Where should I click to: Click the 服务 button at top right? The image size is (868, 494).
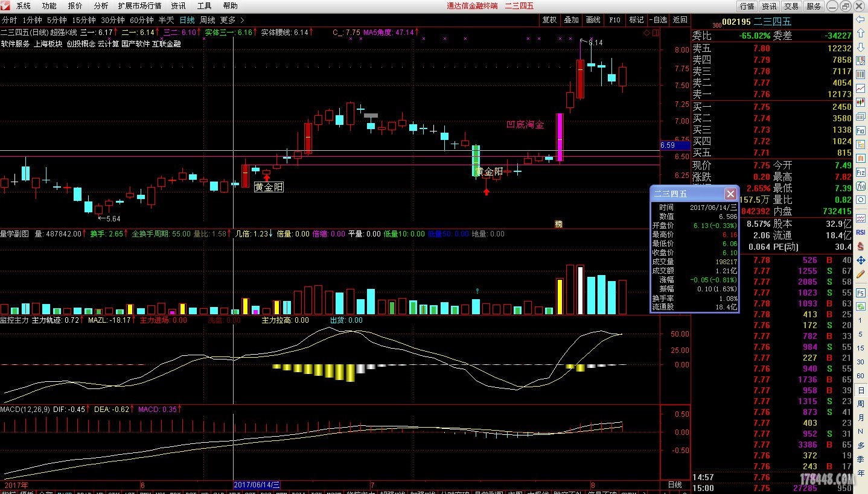[x=814, y=6]
